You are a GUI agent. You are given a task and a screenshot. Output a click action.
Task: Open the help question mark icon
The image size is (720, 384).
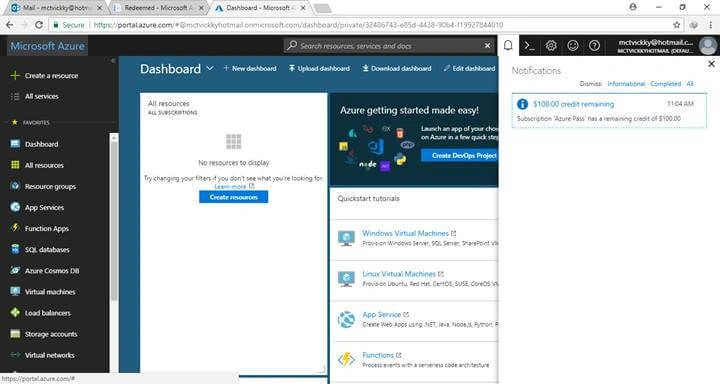594,45
